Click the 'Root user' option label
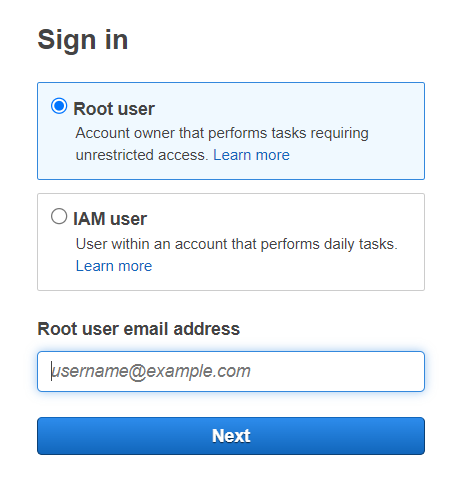Viewport: 471px width, 482px height. point(114,109)
